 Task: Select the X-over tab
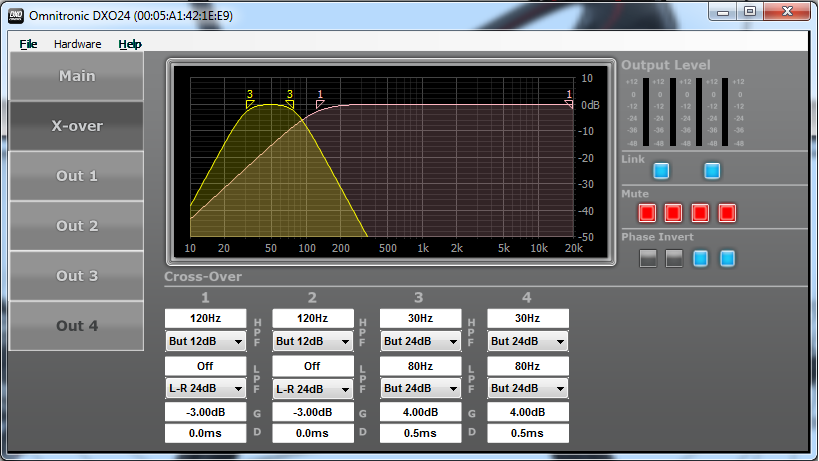[x=77, y=126]
